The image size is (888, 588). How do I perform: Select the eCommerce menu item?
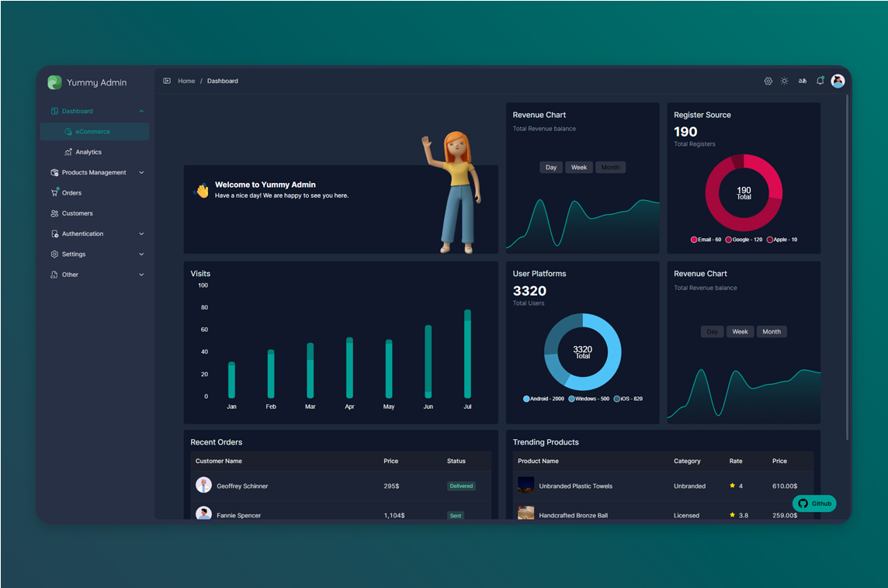(92, 132)
